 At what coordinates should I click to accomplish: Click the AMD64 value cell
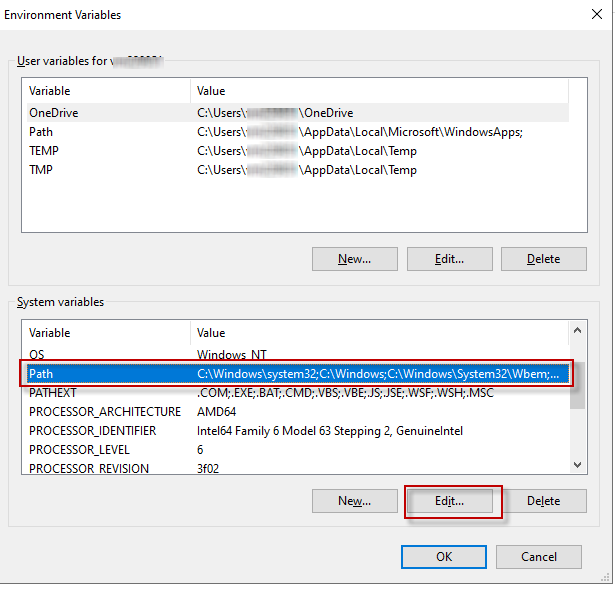point(217,412)
